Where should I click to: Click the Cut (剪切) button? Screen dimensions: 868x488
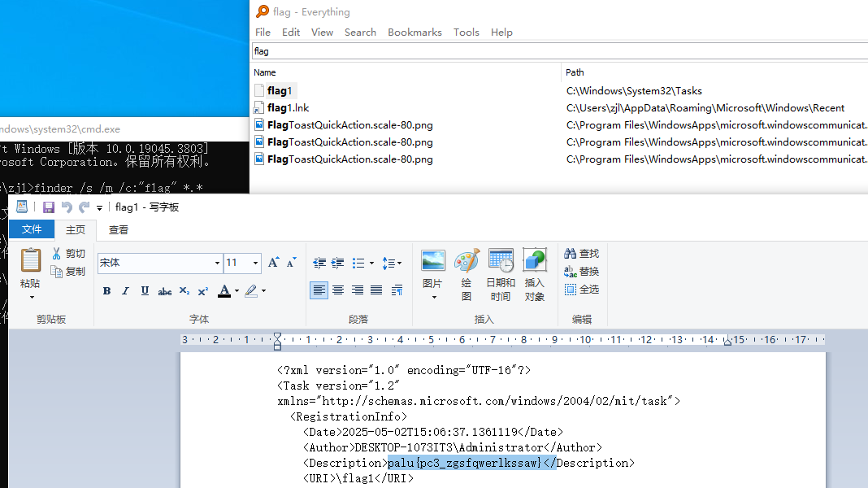[69, 254]
